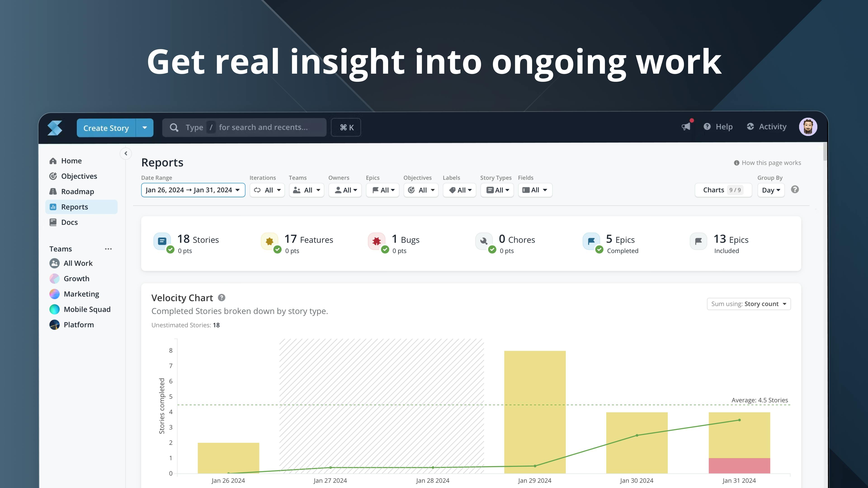Viewport: 868px width, 488px height.
Task: Collapse the sidebar with the chevron button
Action: [x=126, y=153]
